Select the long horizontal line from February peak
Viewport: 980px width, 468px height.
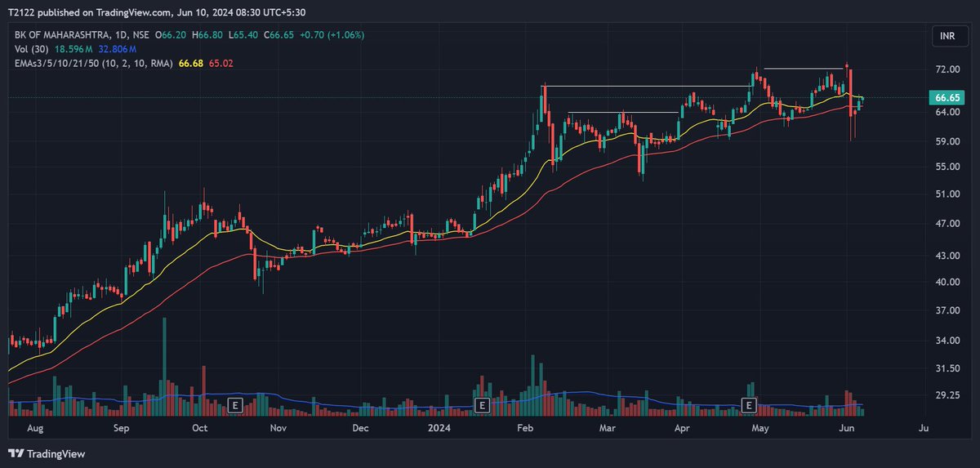(x=647, y=87)
